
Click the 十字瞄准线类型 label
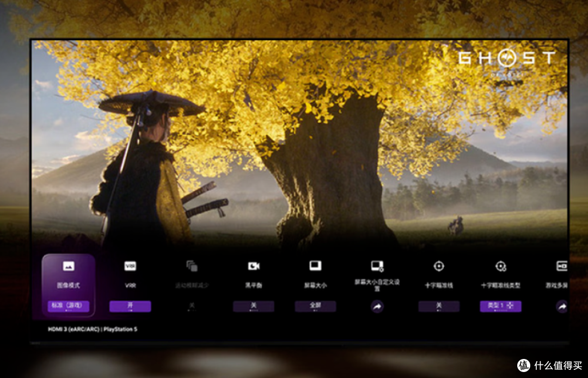pyautogui.click(x=501, y=286)
